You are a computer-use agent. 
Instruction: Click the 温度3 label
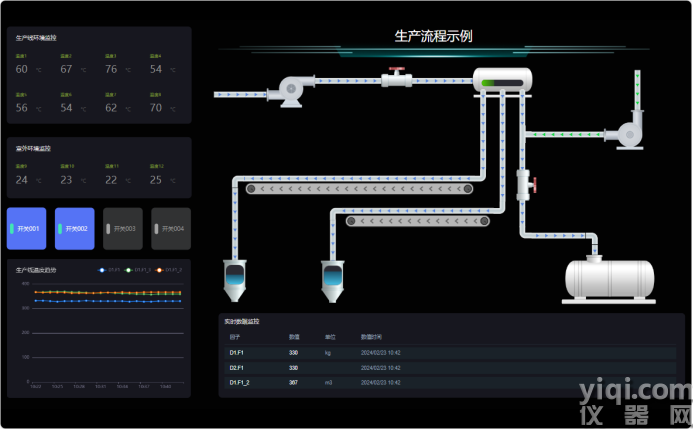[x=110, y=56]
